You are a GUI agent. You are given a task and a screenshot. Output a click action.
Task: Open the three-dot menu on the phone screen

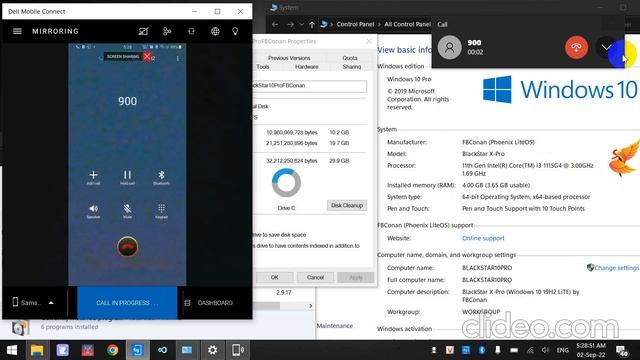click(x=178, y=58)
